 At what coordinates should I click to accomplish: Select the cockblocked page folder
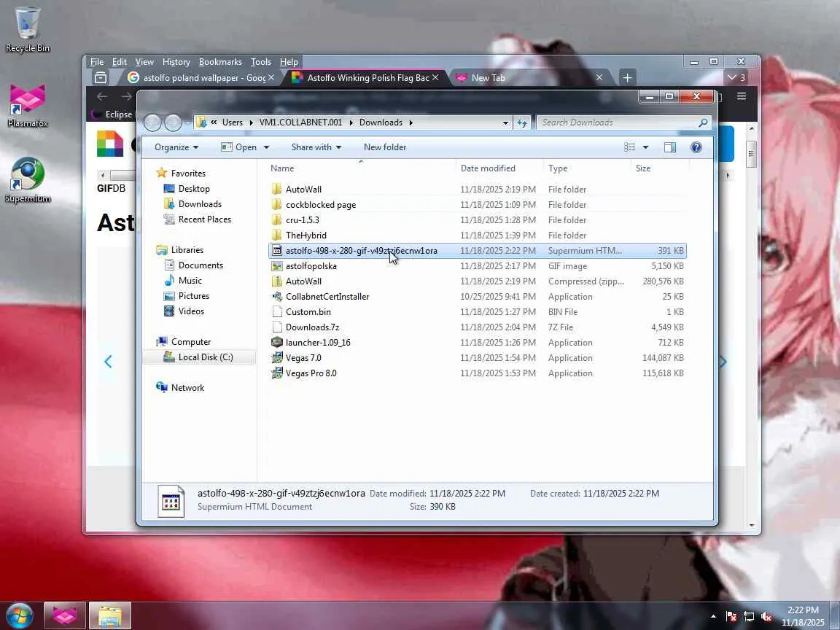[478, 205]
